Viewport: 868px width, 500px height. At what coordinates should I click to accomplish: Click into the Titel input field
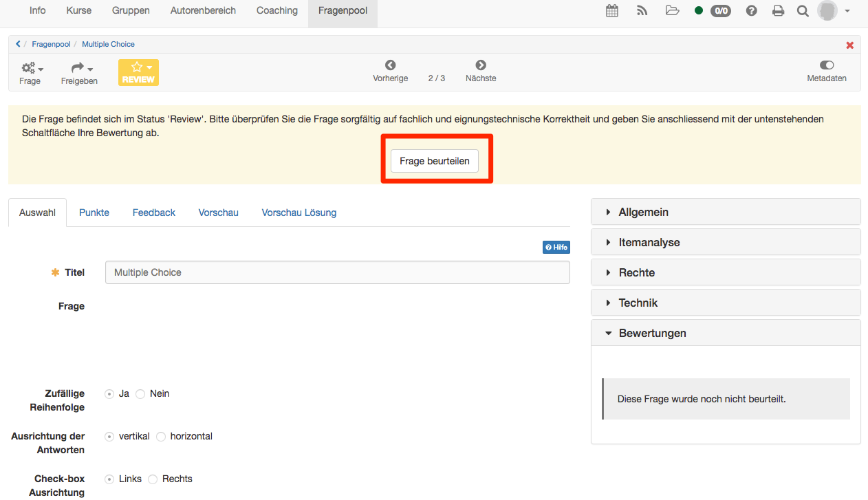click(337, 272)
